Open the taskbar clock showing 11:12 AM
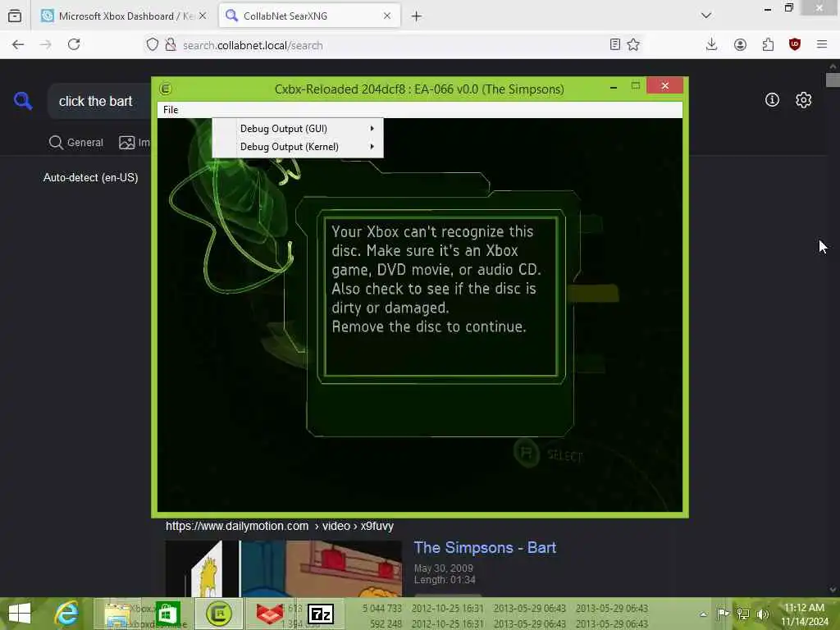This screenshot has width=840, height=630. tap(804, 614)
